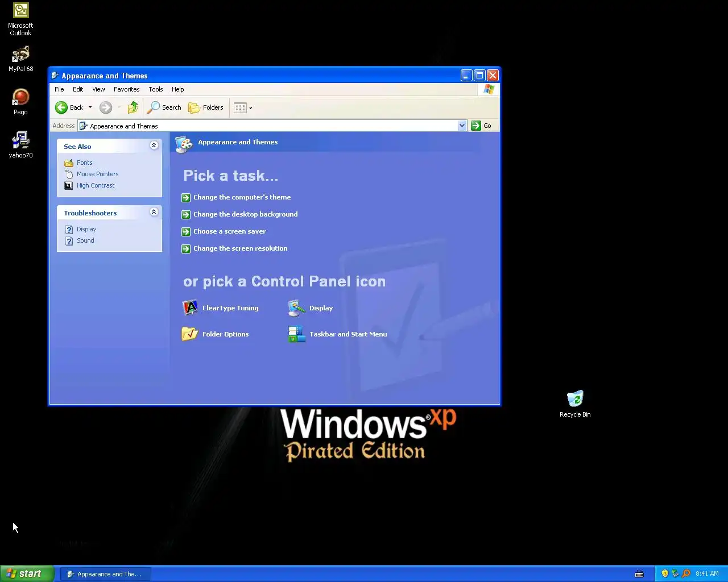Click the keyboard tray icon

(639, 574)
